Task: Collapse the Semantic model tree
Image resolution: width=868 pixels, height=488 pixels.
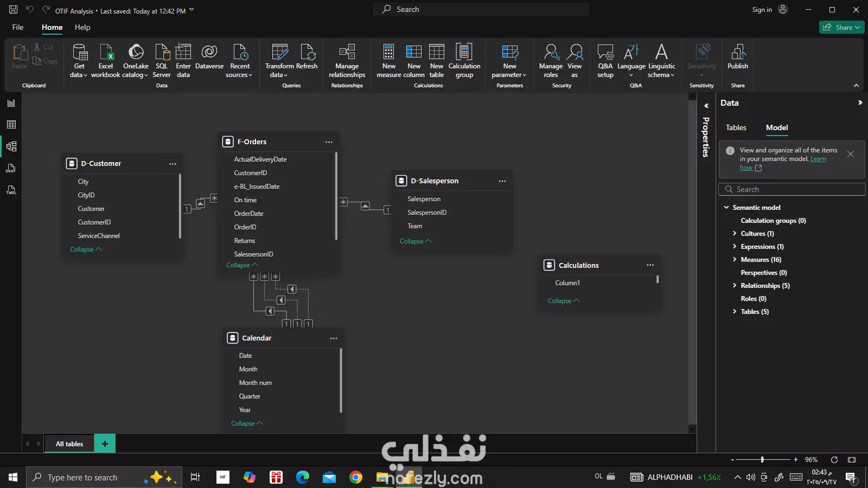Action: [726, 208]
